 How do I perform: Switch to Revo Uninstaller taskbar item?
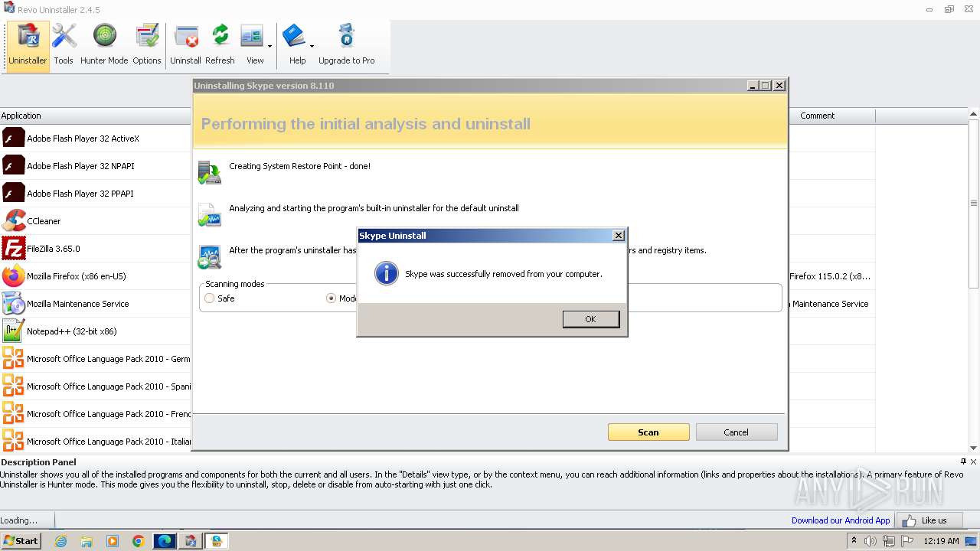191,541
